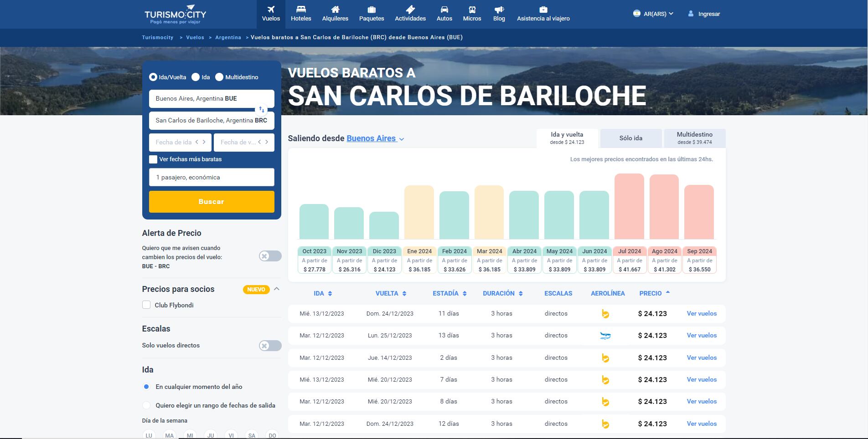Click the Mar 2024 yellow price bar
Viewport: 868px width, 439px height.
pyautogui.click(x=489, y=212)
